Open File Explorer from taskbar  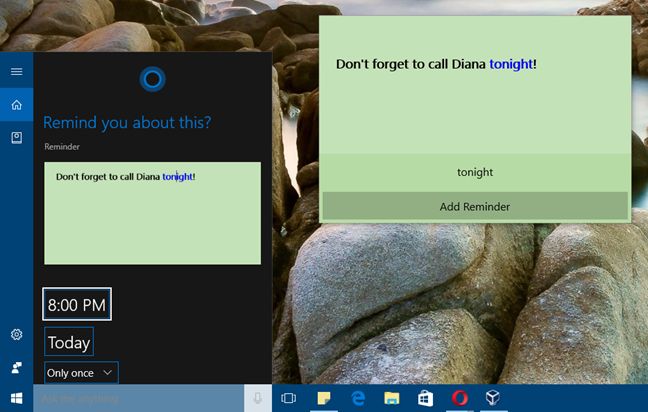(391, 398)
